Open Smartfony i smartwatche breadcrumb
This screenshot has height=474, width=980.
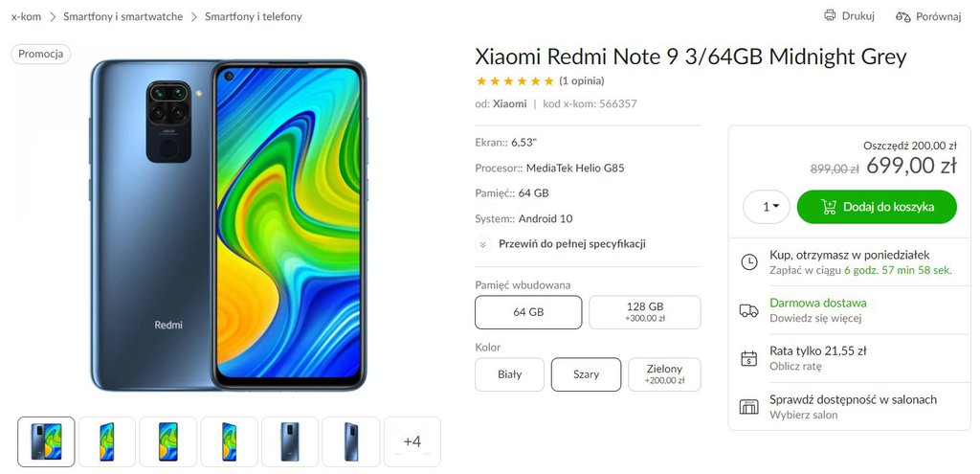tap(123, 17)
